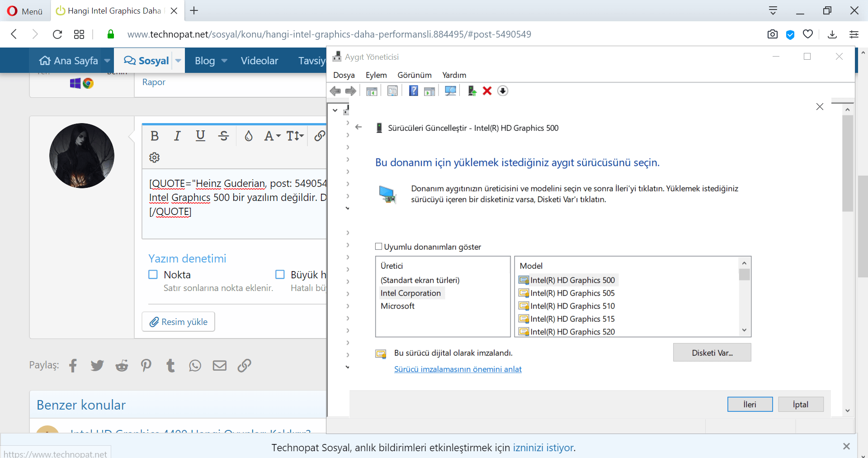The image size is (868, 458).
Task: Click the İleri button
Action: tap(750, 404)
